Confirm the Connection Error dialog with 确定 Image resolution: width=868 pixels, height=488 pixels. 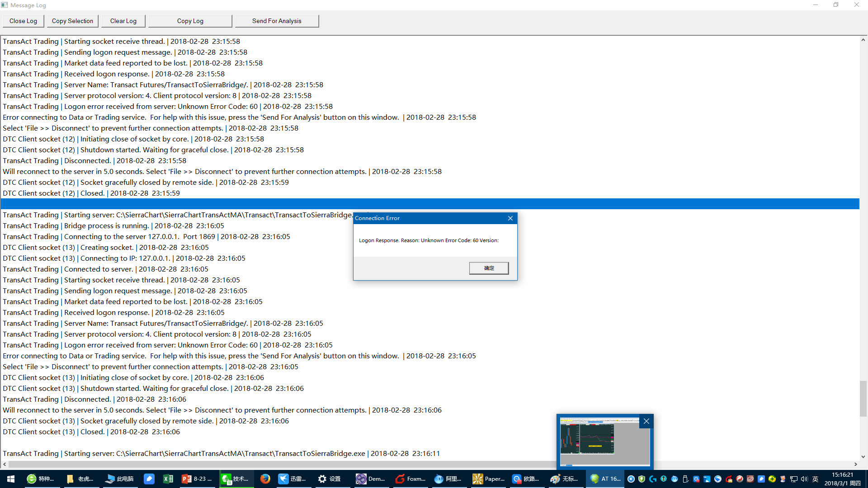[x=489, y=268]
